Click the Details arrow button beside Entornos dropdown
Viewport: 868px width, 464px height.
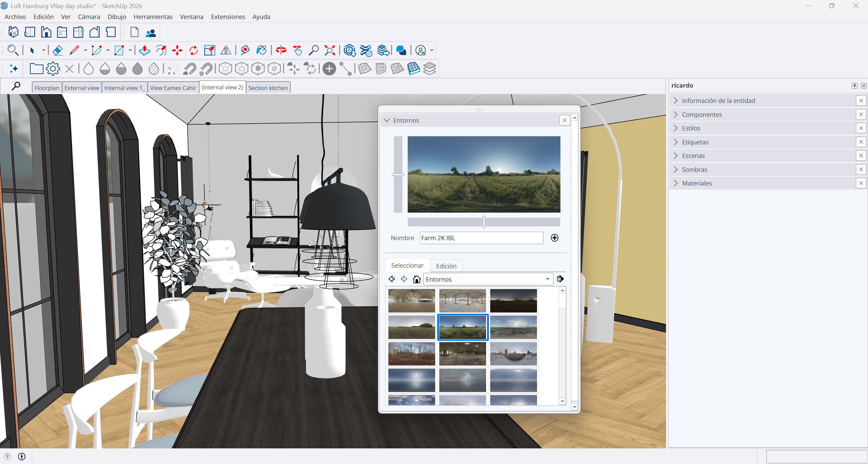(x=560, y=279)
